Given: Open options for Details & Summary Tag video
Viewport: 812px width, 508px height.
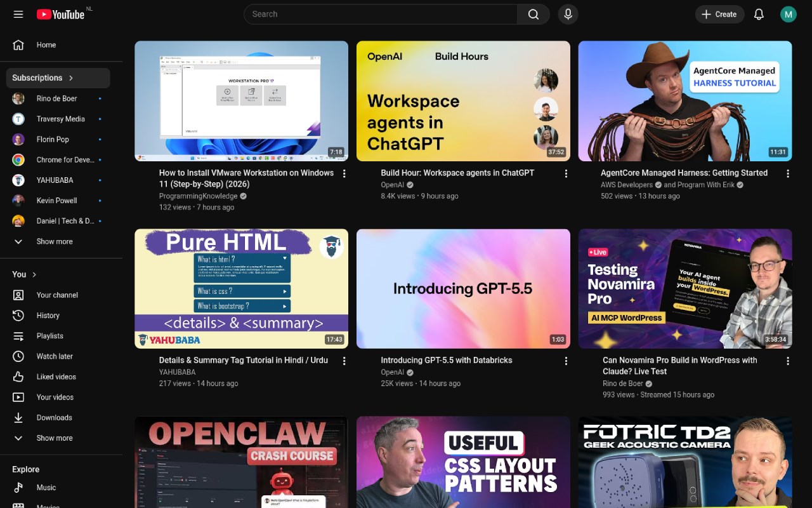Looking at the screenshot, I should coord(344,361).
